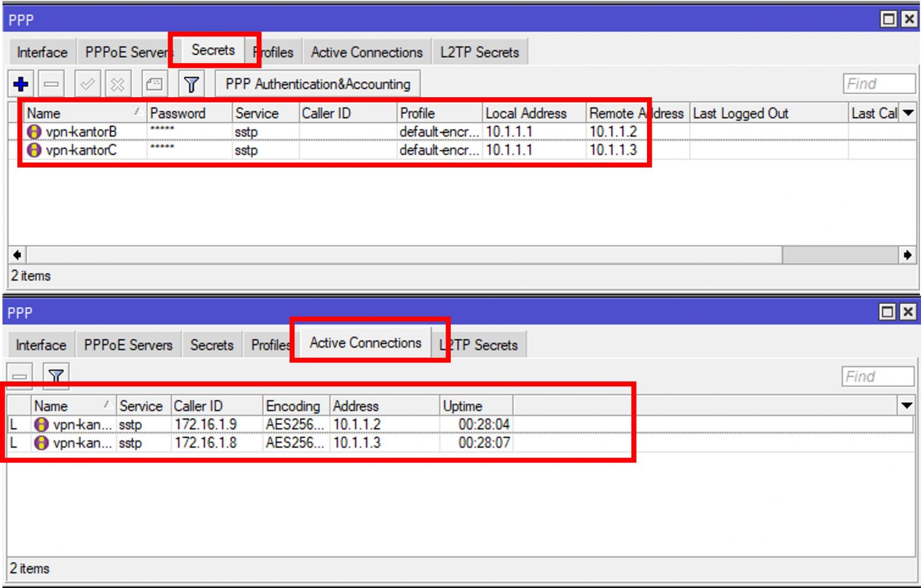Select the enable (checkmark) icon
This screenshot has width=921, height=588.
(87, 84)
